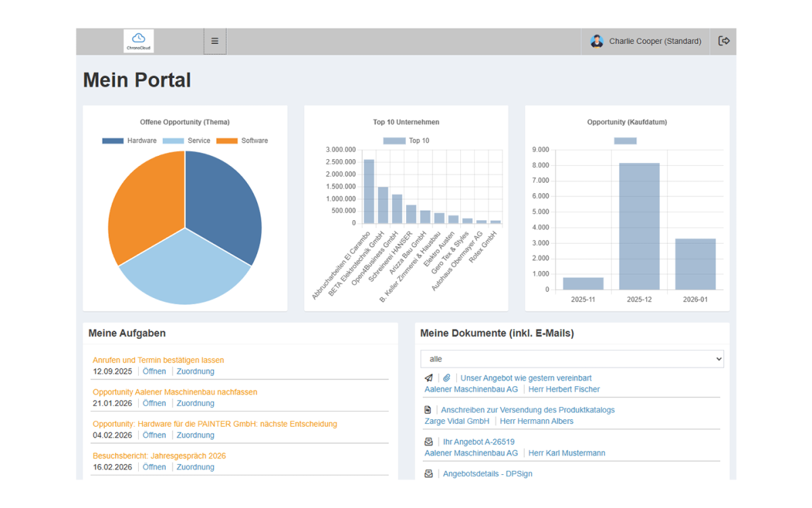Click Zuordnung for task dated 12.09.2025
812x508 pixels.
tap(196, 371)
